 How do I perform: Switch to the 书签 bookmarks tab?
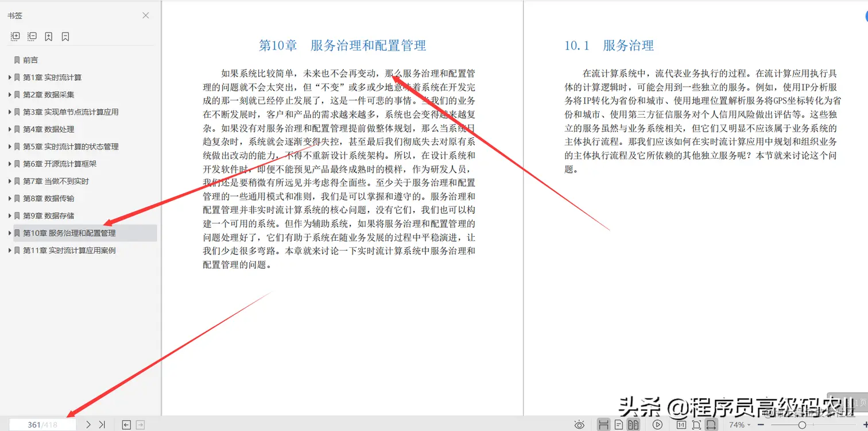tap(15, 16)
